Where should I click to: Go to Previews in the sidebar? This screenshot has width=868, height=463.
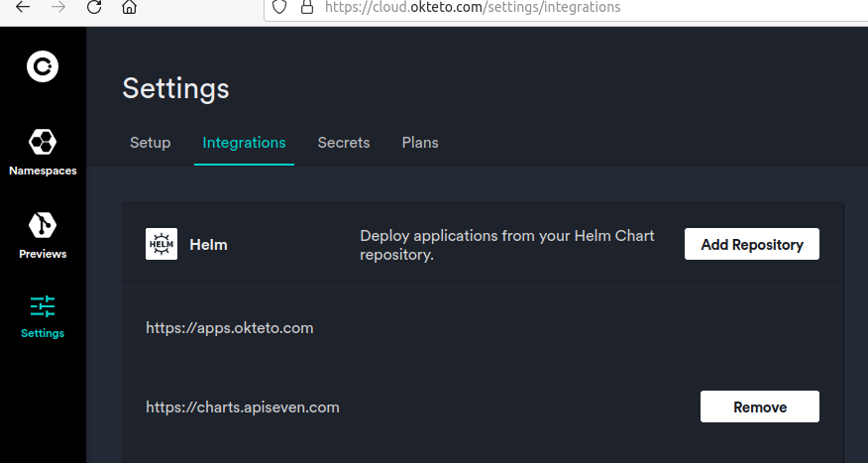pyautogui.click(x=43, y=235)
